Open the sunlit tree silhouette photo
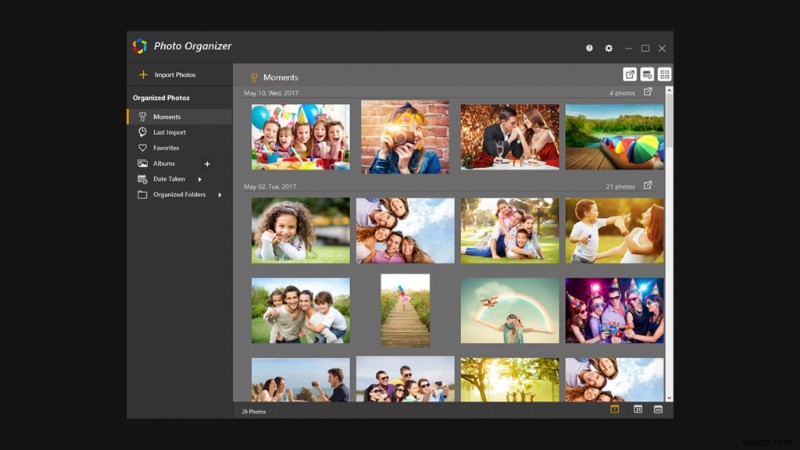Image resolution: width=800 pixels, height=450 pixels. point(510,380)
